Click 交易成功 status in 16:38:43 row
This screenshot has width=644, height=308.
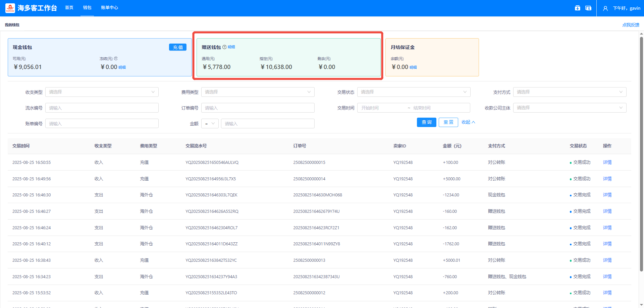[582, 260]
